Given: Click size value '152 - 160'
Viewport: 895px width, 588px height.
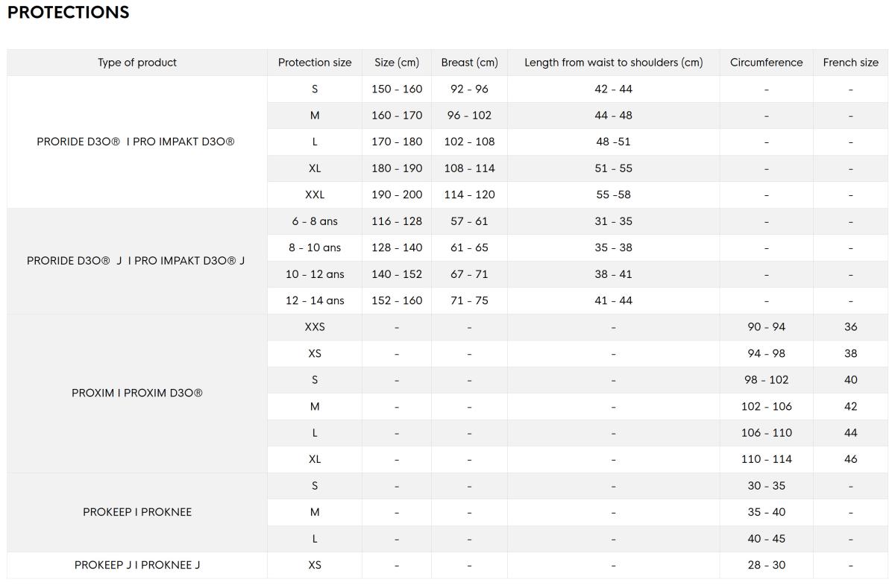Looking at the screenshot, I should point(397,300).
